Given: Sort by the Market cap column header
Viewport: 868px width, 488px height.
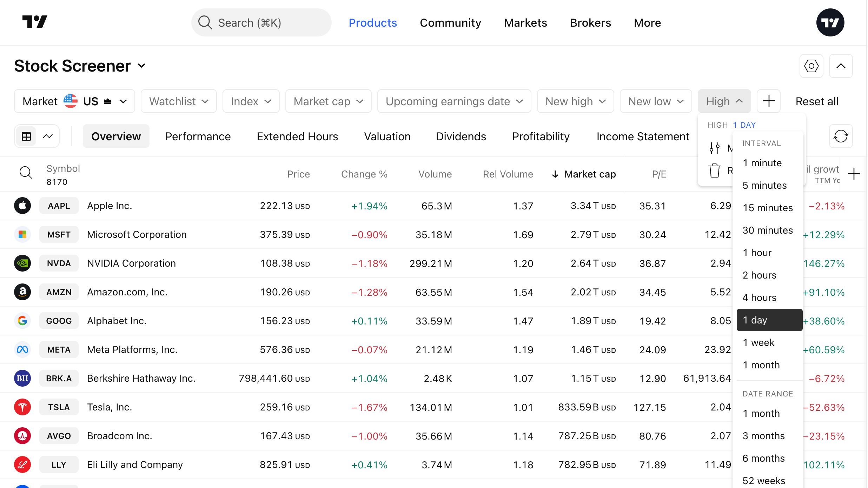Looking at the screenshot, I should [x=589, y=174].
